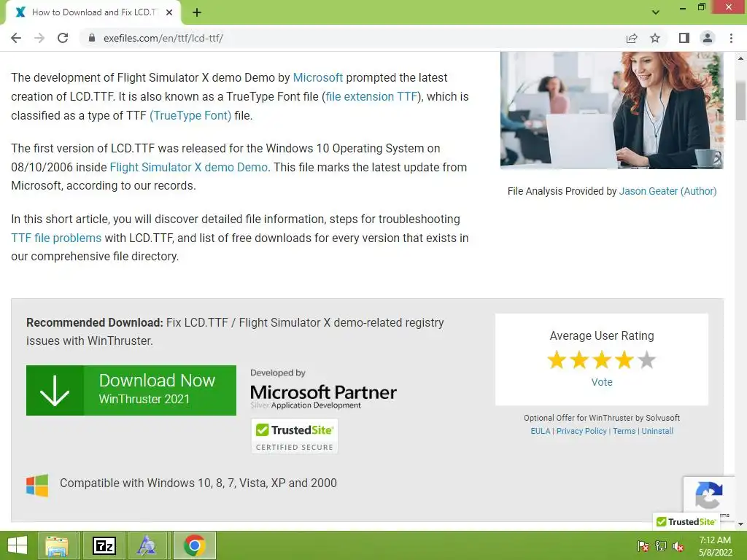Click the network tray icon
The width and height of the screenshot is (747, 560).
click(x=661, y=546)
